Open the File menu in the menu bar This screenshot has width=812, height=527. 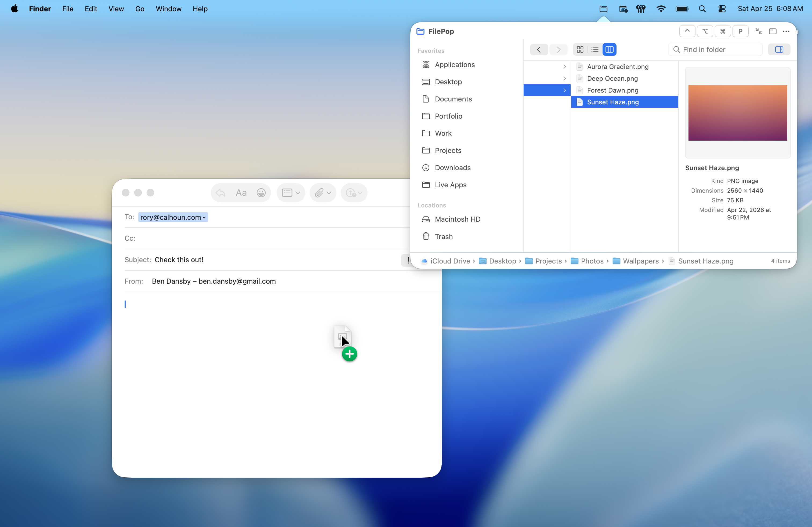pyautogui.click(x=68, y=9)
